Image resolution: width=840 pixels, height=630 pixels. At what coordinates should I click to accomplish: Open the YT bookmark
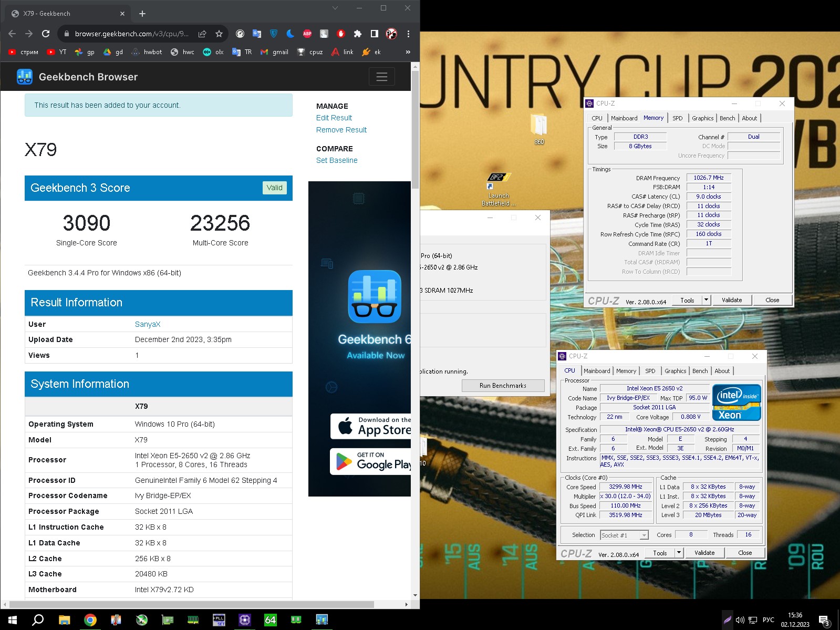click(x=57, y=52)
